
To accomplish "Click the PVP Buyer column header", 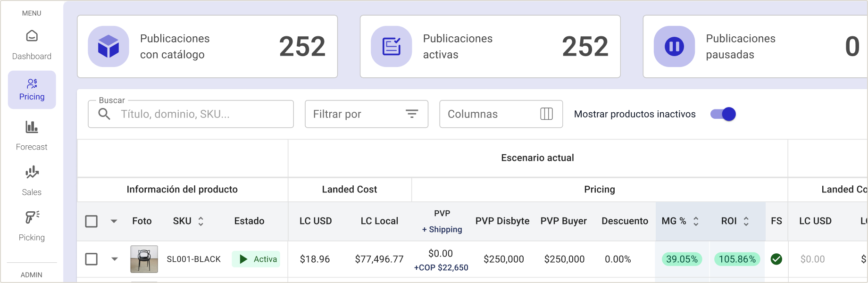I will (564, 221).
